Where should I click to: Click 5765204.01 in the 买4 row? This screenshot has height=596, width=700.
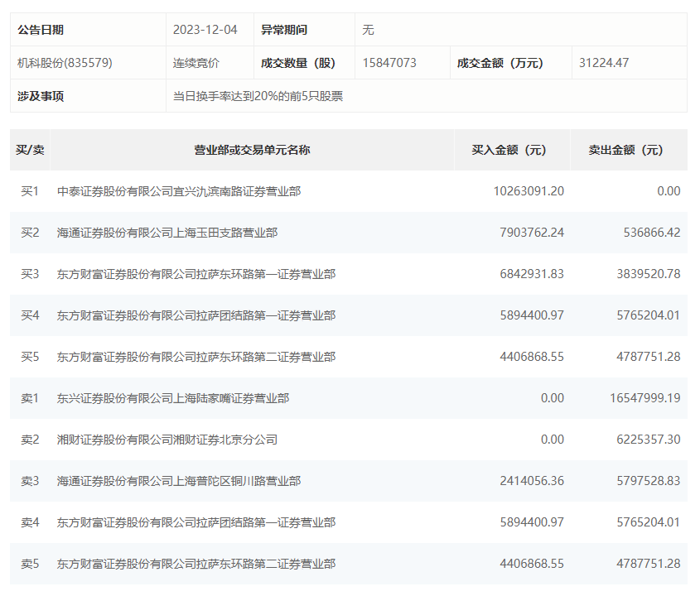648,315
